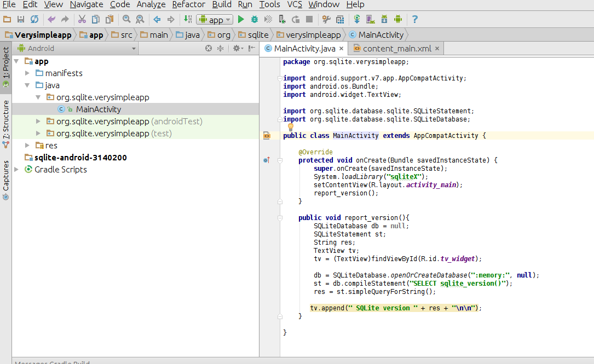The height and width of the screenshot is (364, 594).
Task: Select sqlite-android-3140200 module in tree
Action: [x=80, y=158]
